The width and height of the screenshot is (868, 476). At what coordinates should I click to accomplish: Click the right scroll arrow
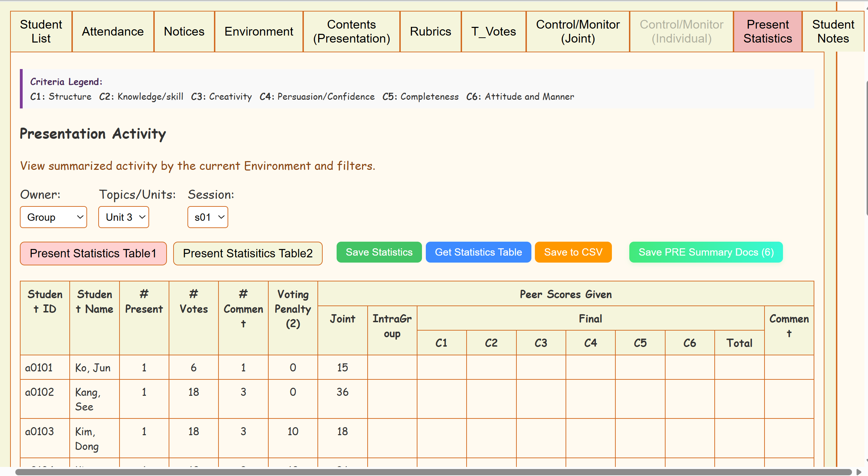(x=859, y=472)
